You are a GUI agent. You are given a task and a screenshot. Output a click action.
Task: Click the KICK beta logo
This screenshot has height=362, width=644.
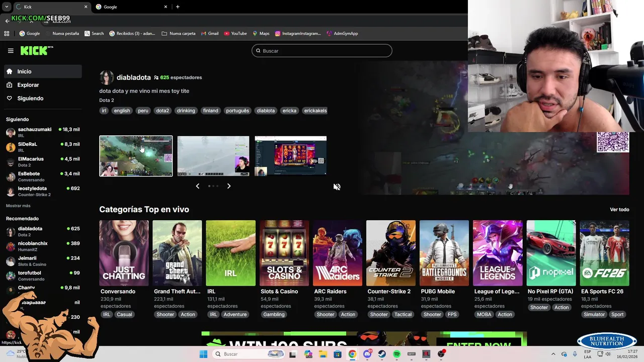pos(37,50)
